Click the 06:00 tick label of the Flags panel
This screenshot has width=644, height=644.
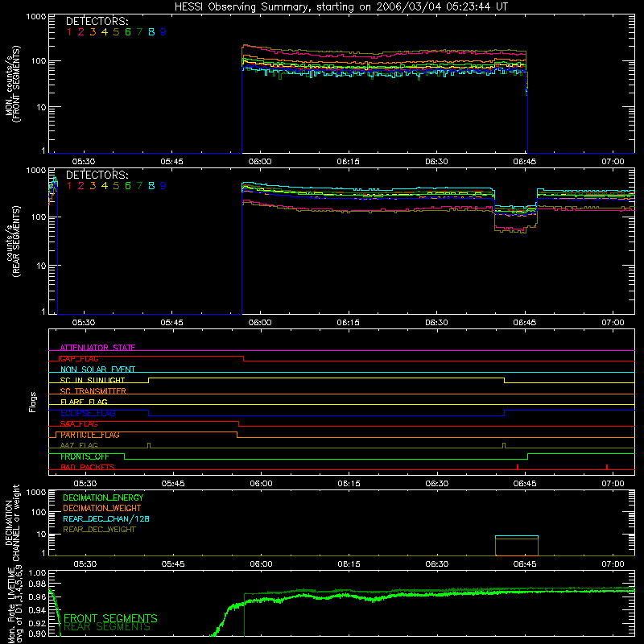click(x=261, y=484)
